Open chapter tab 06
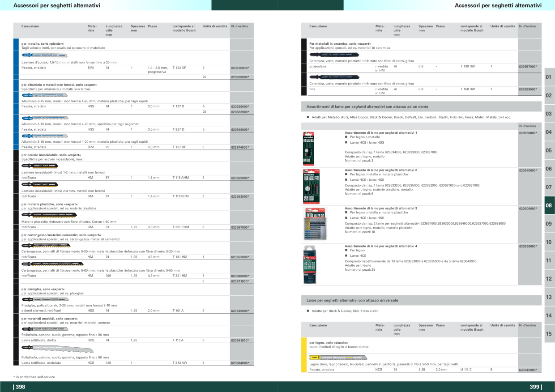Viewport: 555px width, 392px height. point(549,169)
